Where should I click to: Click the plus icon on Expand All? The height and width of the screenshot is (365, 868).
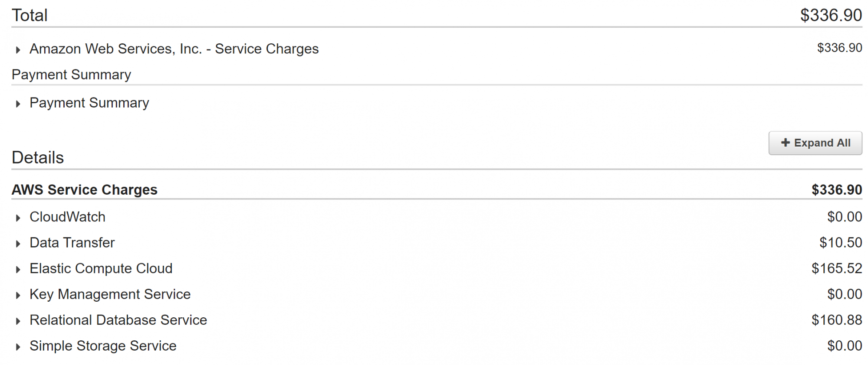coord(785,143)
